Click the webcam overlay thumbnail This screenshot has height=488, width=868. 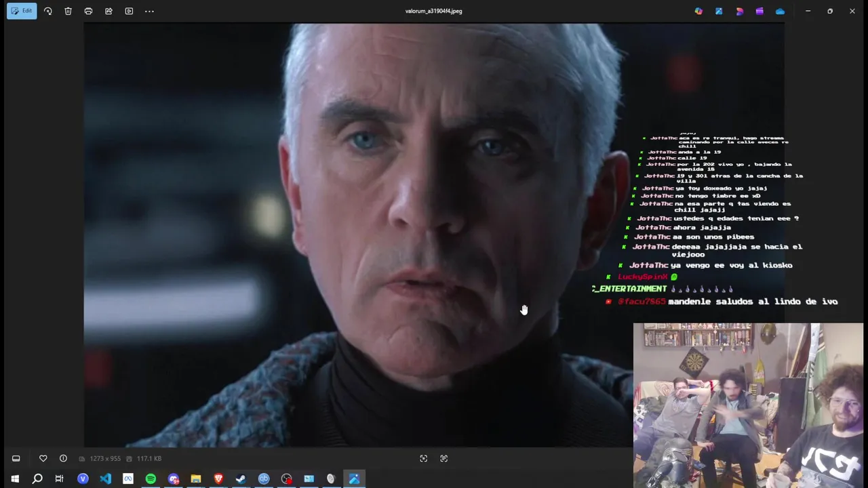click(749, 405)
